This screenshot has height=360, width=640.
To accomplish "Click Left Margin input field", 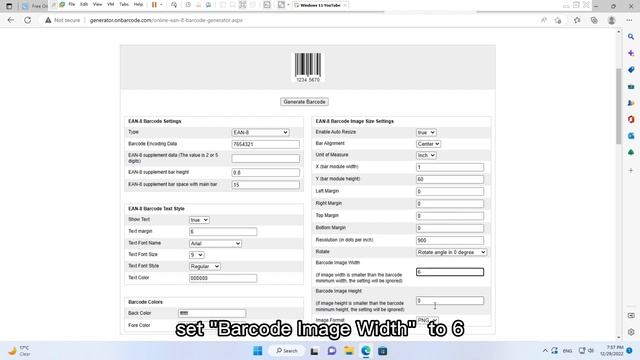I will [x=450, y=191].
